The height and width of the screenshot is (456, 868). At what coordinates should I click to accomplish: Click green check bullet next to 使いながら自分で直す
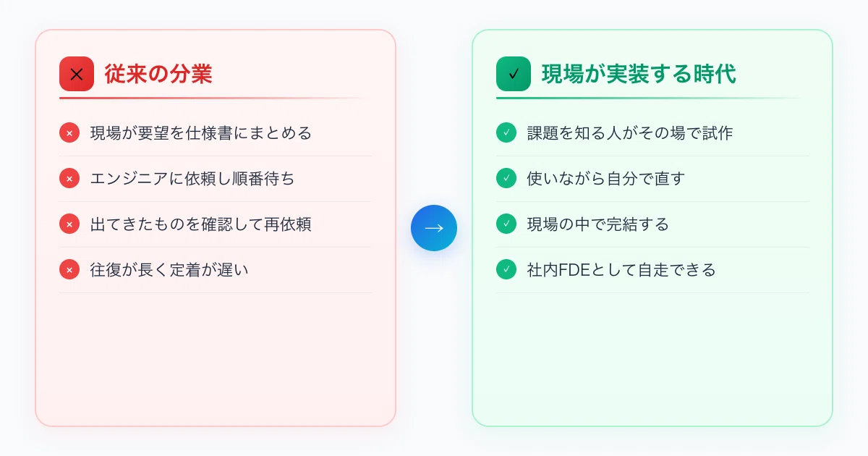[506, 179]
